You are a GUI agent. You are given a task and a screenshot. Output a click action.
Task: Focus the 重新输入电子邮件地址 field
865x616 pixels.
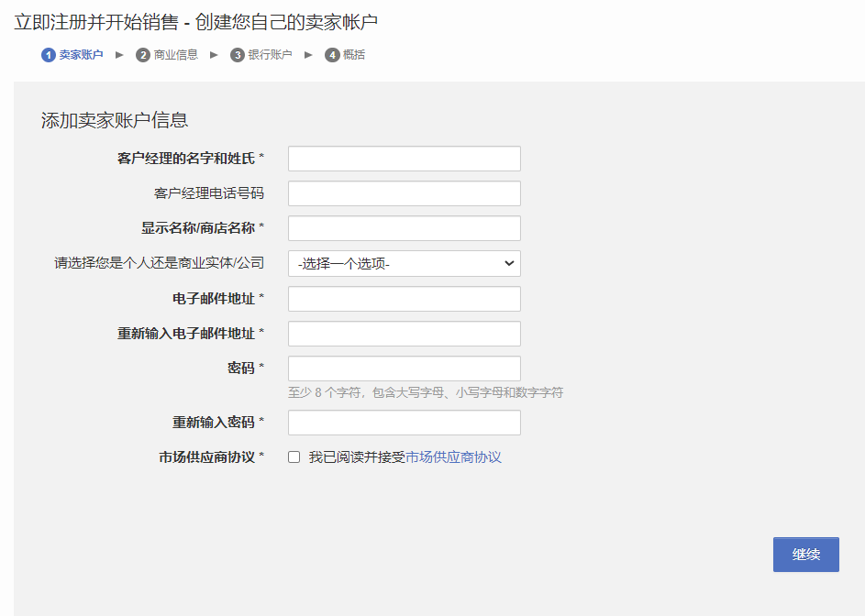point(405,334)
